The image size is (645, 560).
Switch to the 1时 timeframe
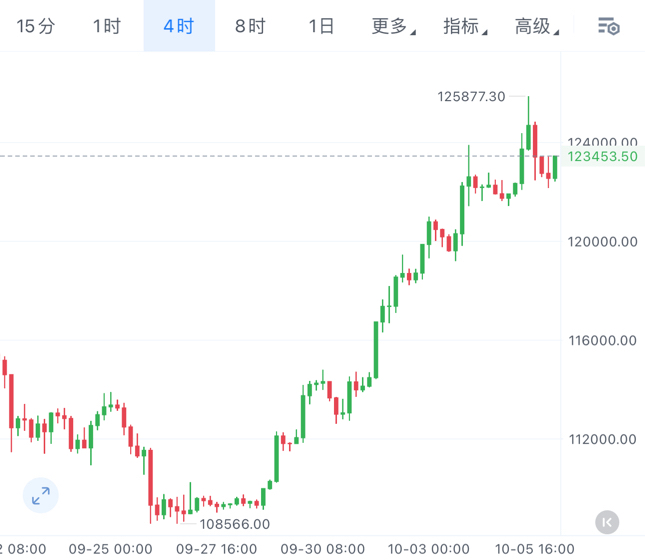(107, 26)
